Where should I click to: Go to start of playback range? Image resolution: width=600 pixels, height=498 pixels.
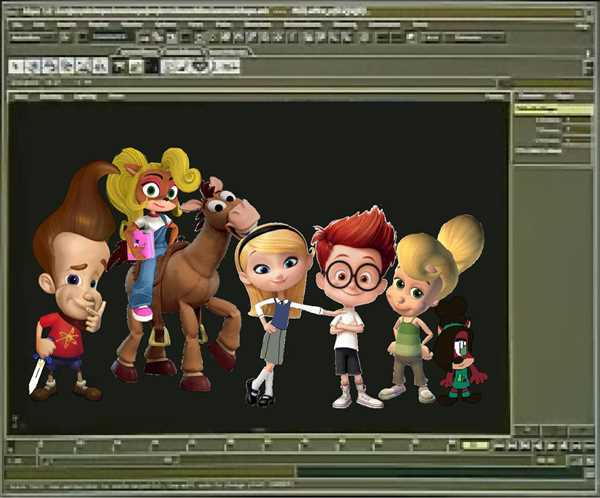click(x=499, y=446)
